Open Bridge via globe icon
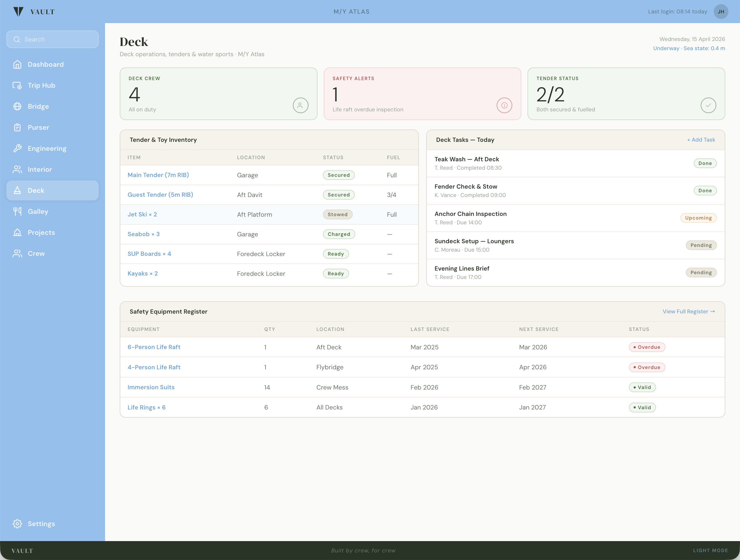The height and width of the screenshot is (560, 740). click(17, 106)
